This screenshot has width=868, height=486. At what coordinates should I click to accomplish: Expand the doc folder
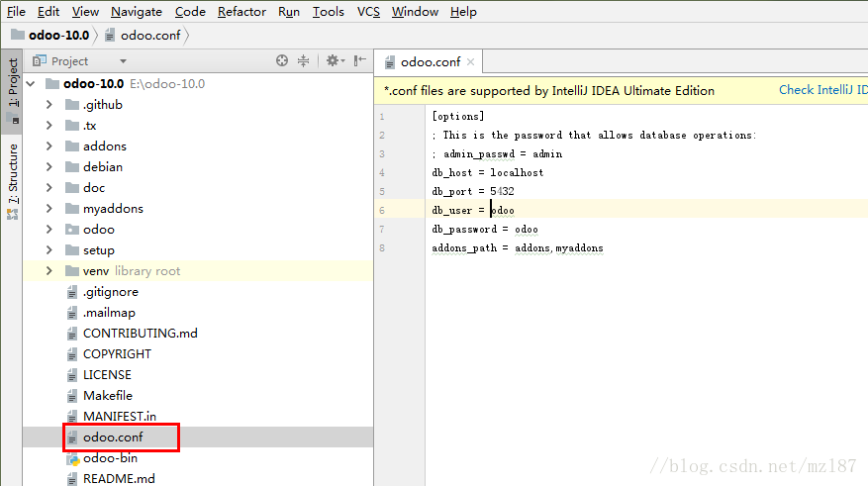tap(49, 188)
